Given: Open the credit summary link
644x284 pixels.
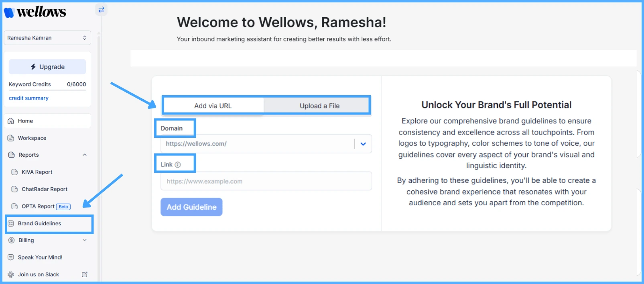Looking at the screenshot, I should [x=28, y=98].
